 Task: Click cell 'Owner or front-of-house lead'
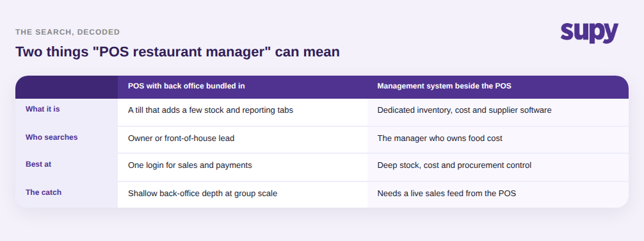243,140
